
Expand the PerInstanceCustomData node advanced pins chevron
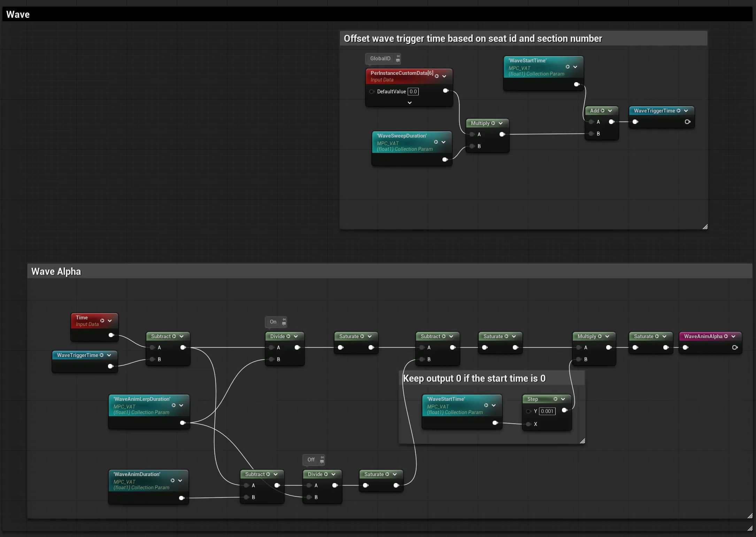click(x=410, y=103)
